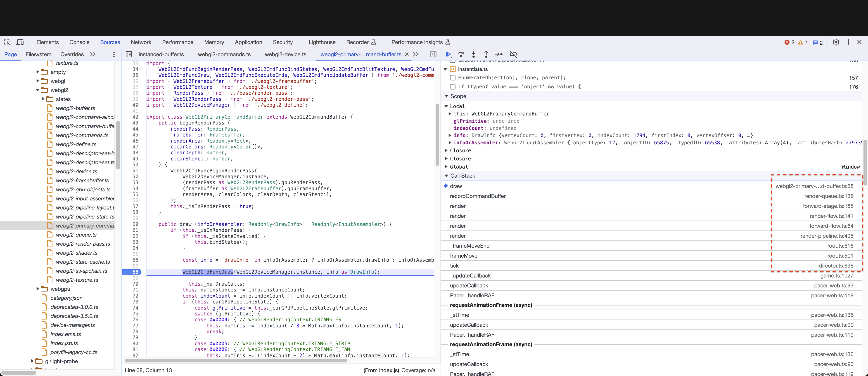868x376 pixels.
Task: Step into the next function call
Action: point(474,54)
